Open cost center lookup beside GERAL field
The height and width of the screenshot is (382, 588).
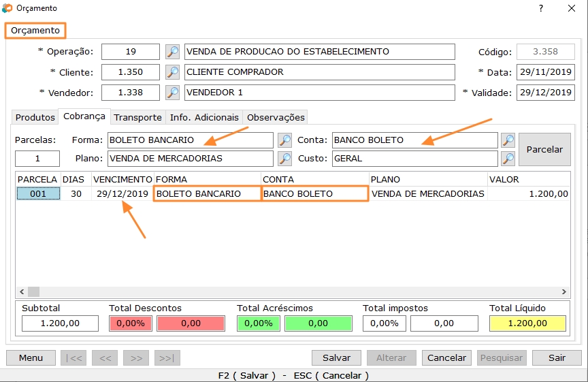(x=508, y=159)
